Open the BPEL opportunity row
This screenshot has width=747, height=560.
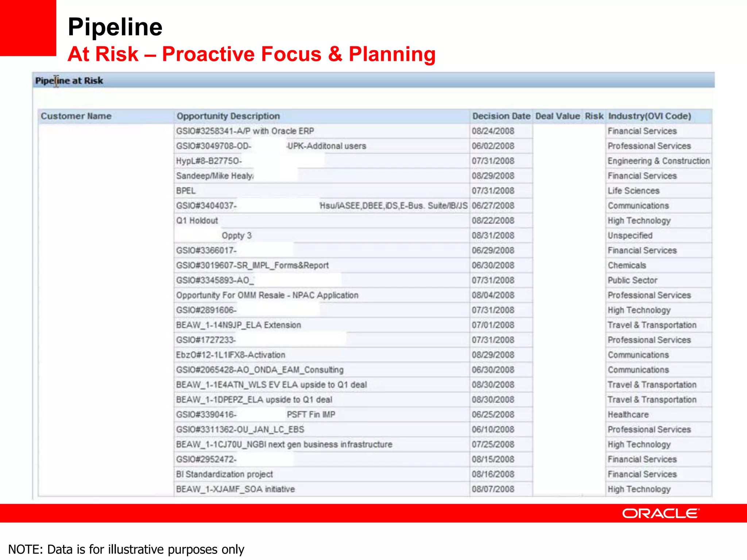(186, 191)
